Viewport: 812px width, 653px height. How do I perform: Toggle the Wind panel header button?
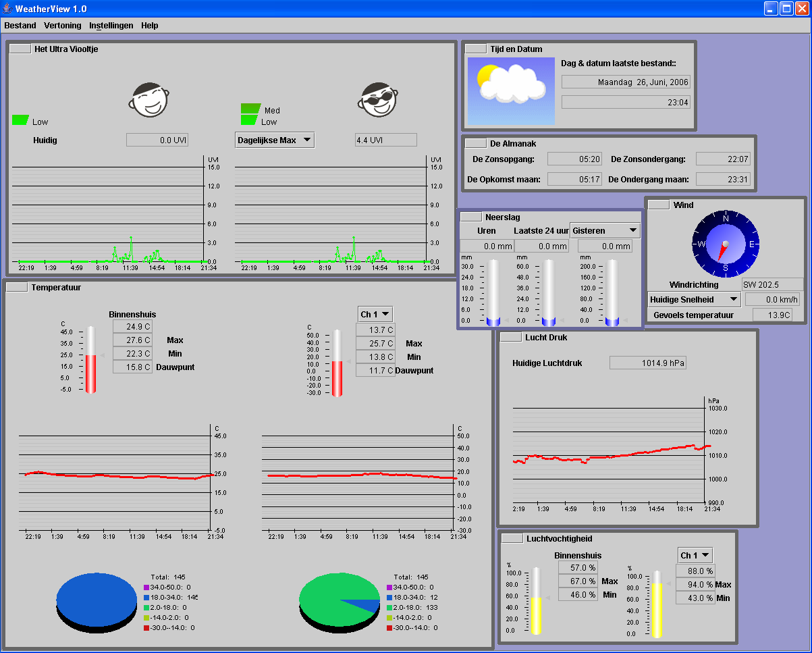[x=659, y=205]
